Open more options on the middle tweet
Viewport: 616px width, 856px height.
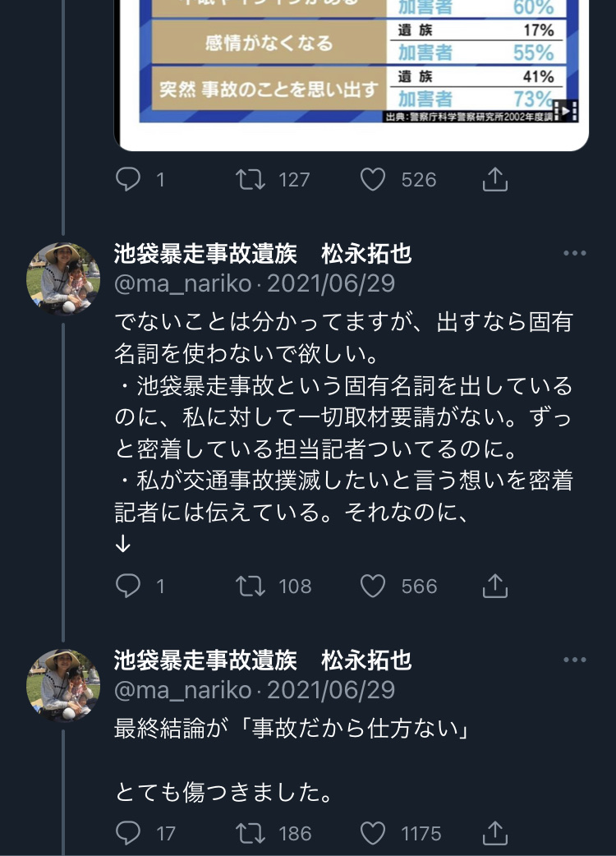(x=575, y=253)
